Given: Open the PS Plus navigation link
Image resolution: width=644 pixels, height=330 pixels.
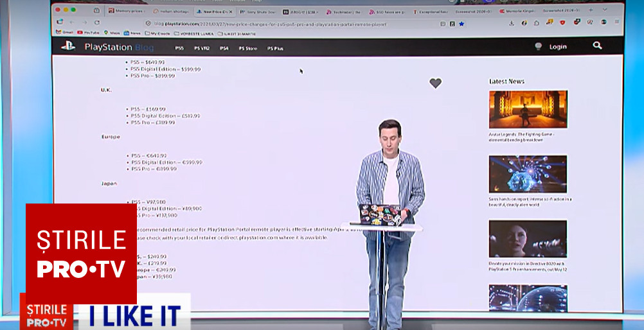Looking at the screenshot, I should point(275,48).
